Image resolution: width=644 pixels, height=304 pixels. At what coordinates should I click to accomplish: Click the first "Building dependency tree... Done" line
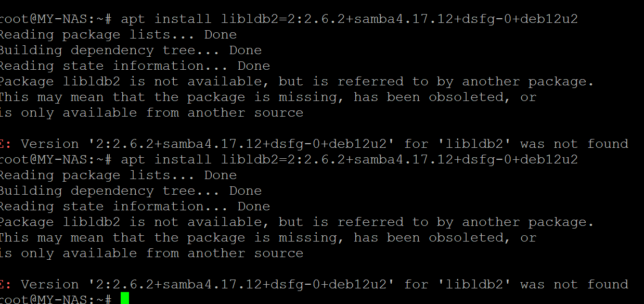pos(131,50)
